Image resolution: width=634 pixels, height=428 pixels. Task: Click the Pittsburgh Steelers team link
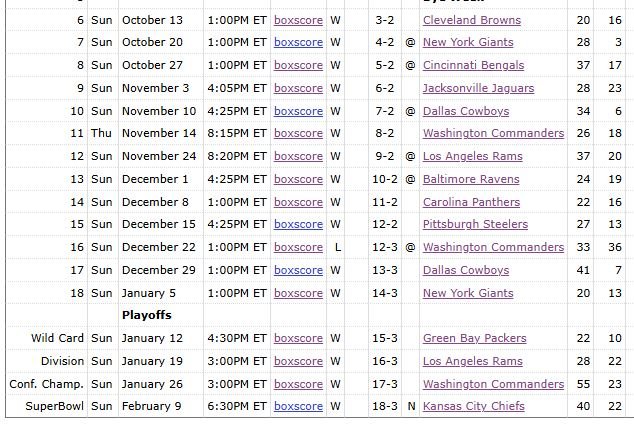(475, 225)
